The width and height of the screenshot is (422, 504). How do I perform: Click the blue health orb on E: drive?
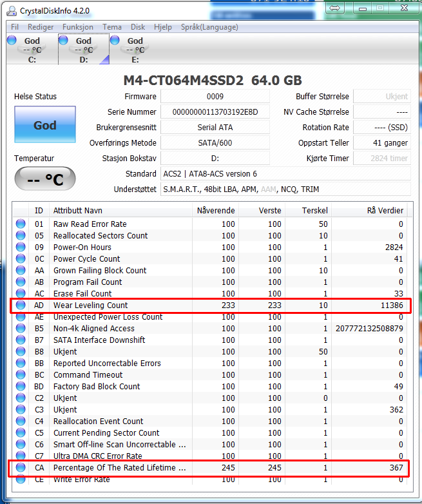(115, 40)
